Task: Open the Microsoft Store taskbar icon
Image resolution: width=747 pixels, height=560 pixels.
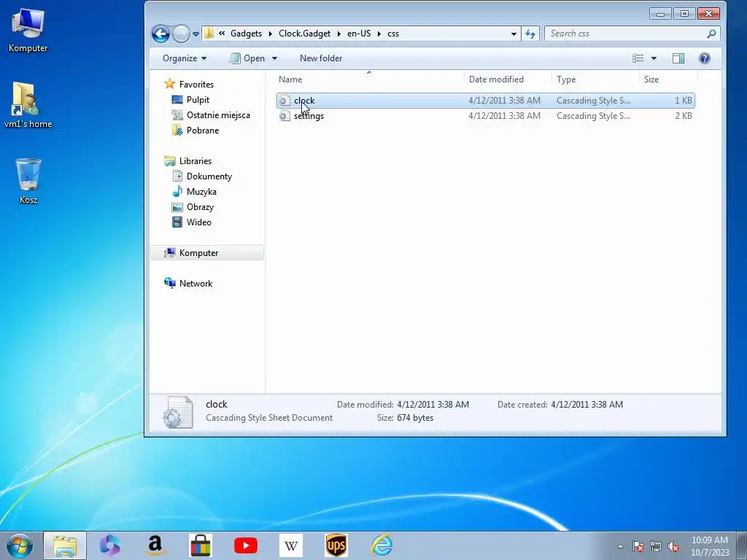Action: tap(200, 545)
